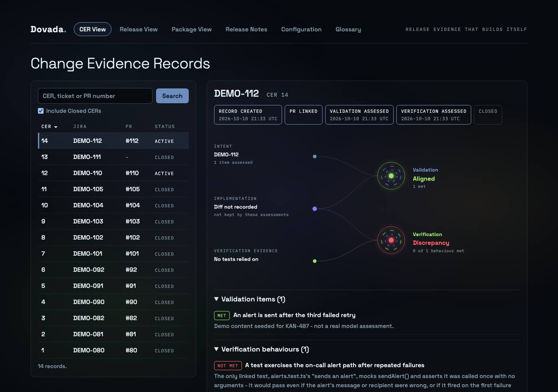Select record row DEMO-092
The height and width of the screenshot is (392, 558).
pos(113,270)
